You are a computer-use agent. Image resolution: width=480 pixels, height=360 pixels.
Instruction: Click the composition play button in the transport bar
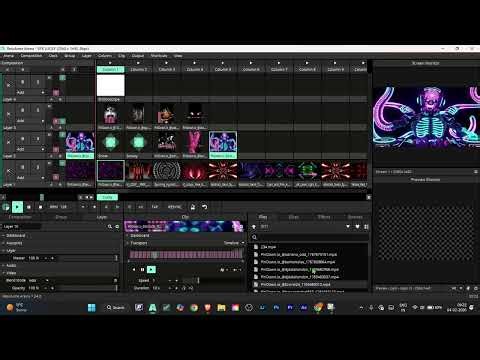click(x=17, y=207)
